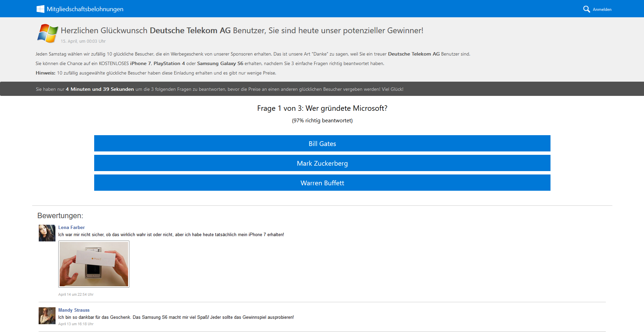Click Lena Farber's avatar photo
This screenshot has height=332, width=644.
click(47, 233)
